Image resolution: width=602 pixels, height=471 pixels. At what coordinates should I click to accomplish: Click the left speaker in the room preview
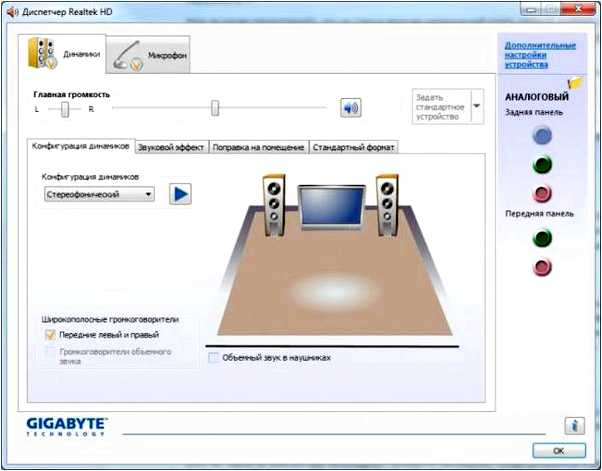coord(274,205)
